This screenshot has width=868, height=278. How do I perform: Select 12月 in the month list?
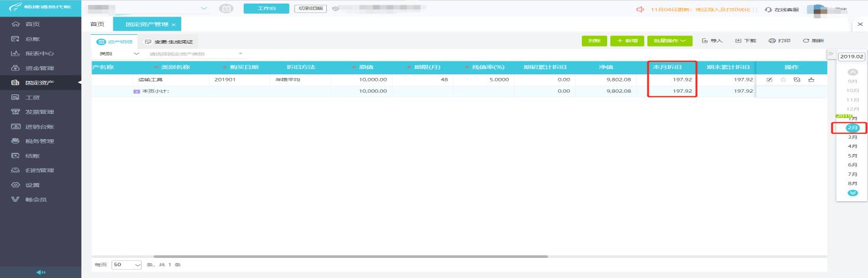click(852, 109)
